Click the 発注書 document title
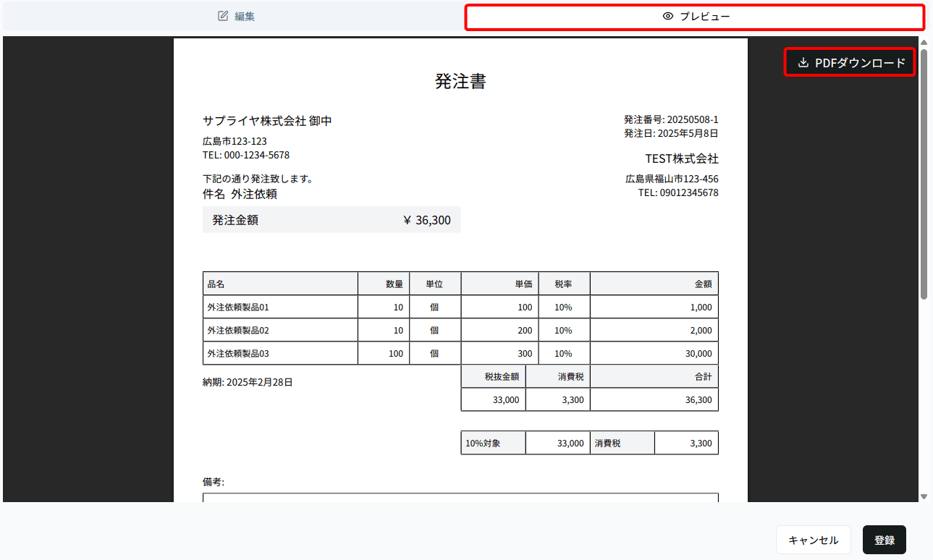The image size is (933, 560). (x=460, y=82)
